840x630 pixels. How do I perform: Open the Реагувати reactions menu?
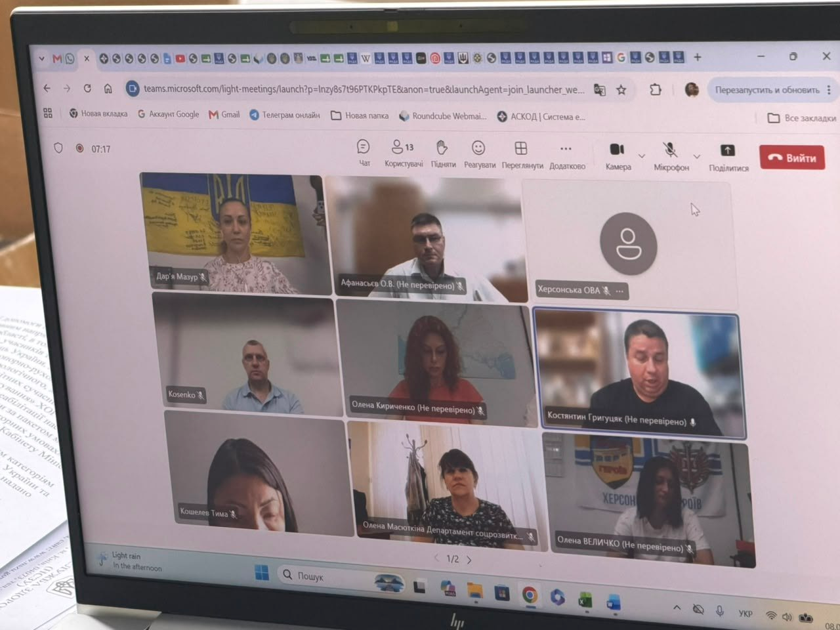pos(480,154)
